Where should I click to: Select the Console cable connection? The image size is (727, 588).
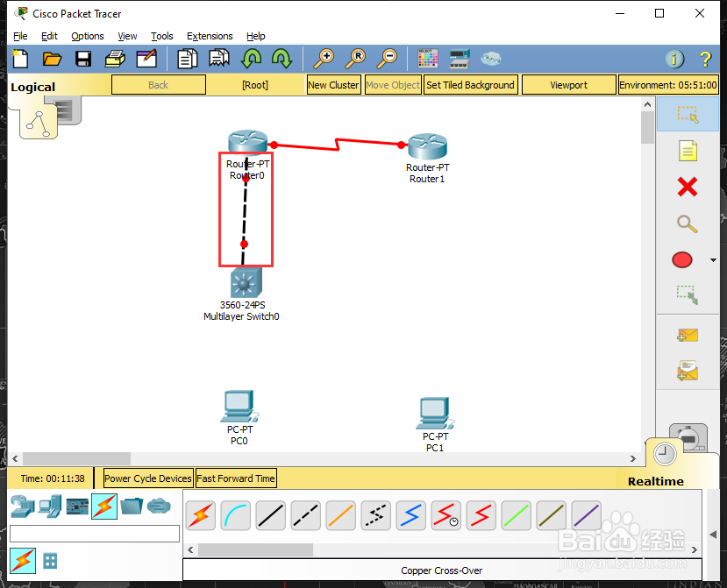[x=236, y=515]
